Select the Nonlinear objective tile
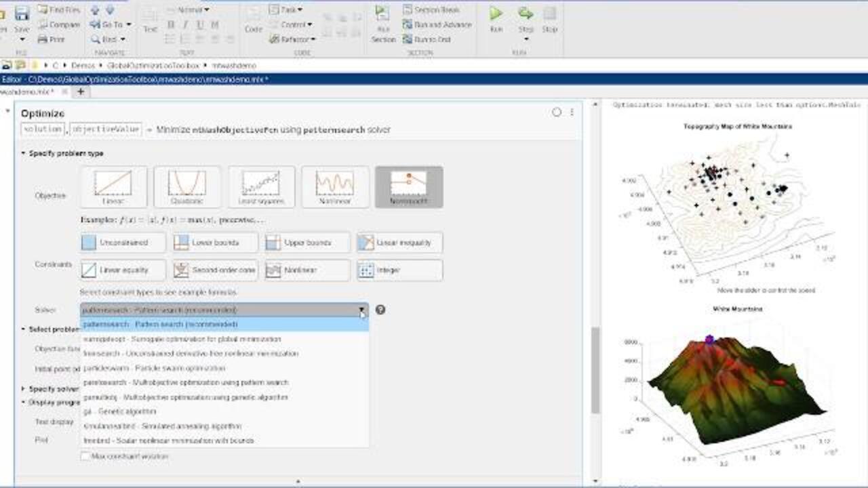The height and width of the screenshot is (488, 868). pos(335,187)
